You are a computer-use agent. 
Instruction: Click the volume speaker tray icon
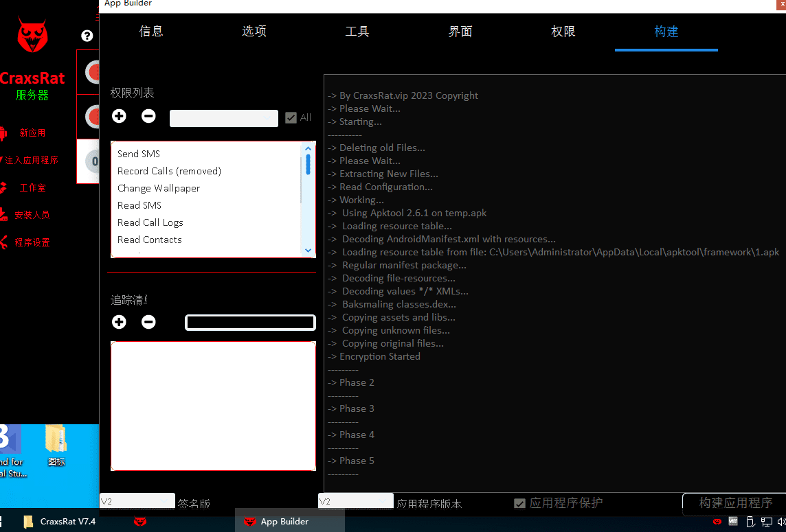[781, 522]
